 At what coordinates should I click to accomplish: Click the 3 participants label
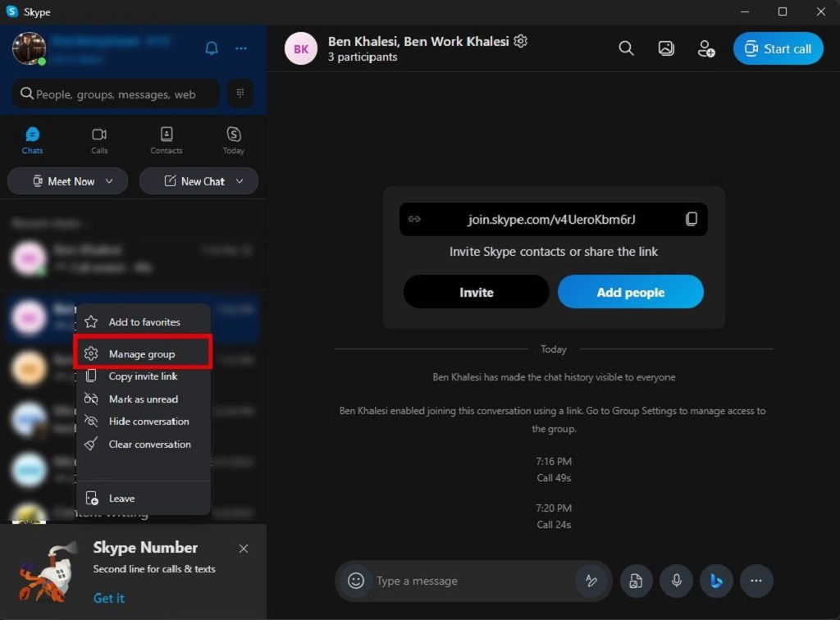click(363, 57)
